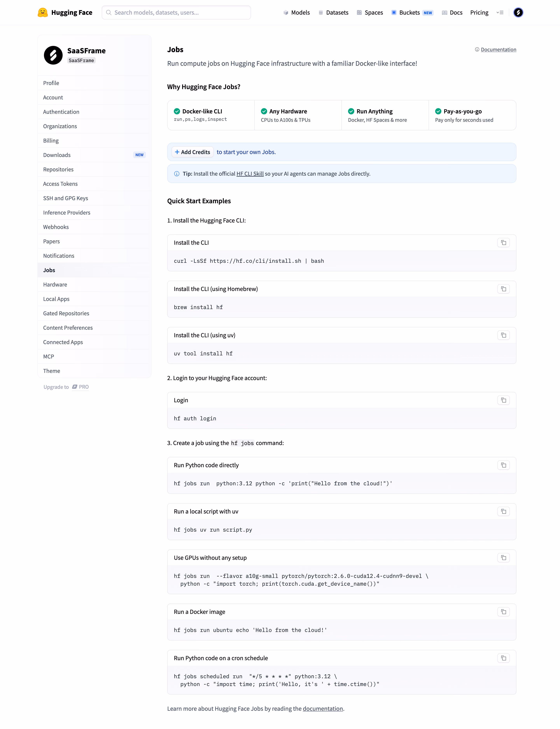The height and width of the screenshot is (729, 560).
Task: Copy the 'hf auth login' command
Action: coord(503,400)
